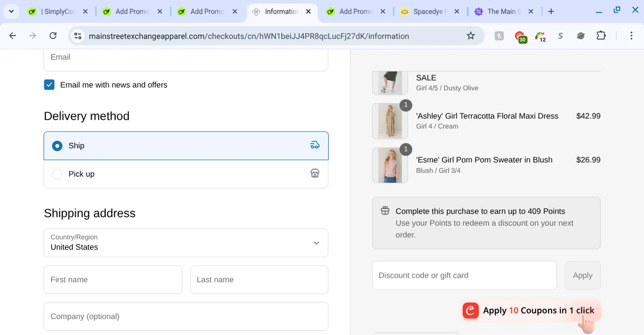Open the Country/Region dropdown
Image resolution: width=644 pixels, height=335 pixels.
pos(186,243)
